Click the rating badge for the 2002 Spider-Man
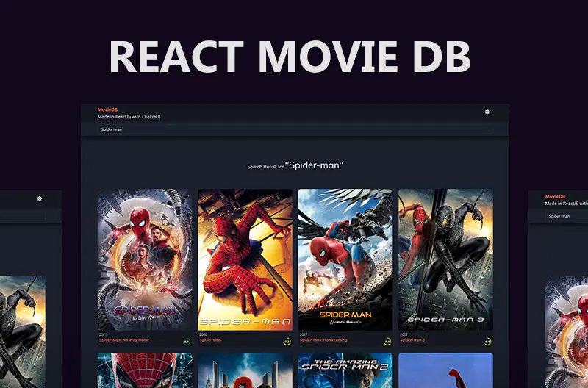Viewport: 588px width, 388px height. [x=287, y=342]
